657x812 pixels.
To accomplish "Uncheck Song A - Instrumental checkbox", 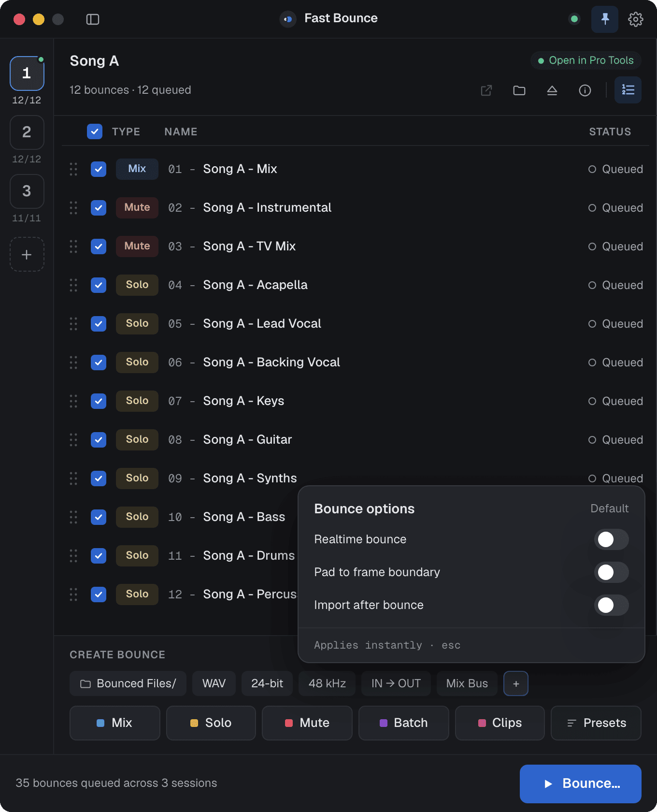I will click(99, 208).
